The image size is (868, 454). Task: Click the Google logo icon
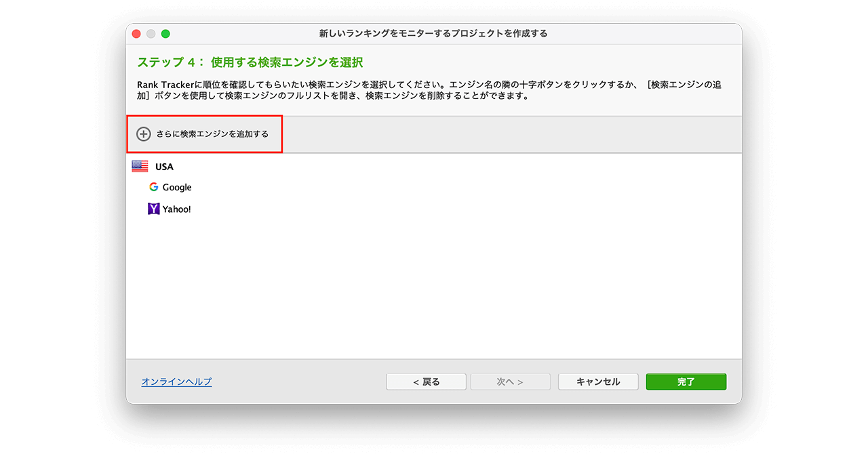point(154,188)
